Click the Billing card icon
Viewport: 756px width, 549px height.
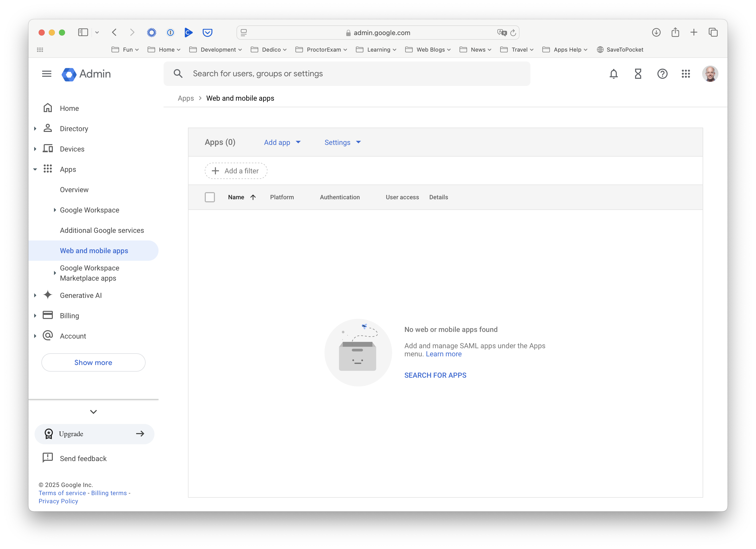(x=48, y=315)
